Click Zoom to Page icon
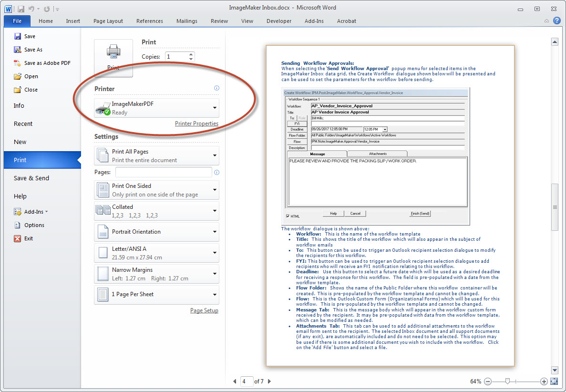The image size is (566, 392). pos(554,381)
